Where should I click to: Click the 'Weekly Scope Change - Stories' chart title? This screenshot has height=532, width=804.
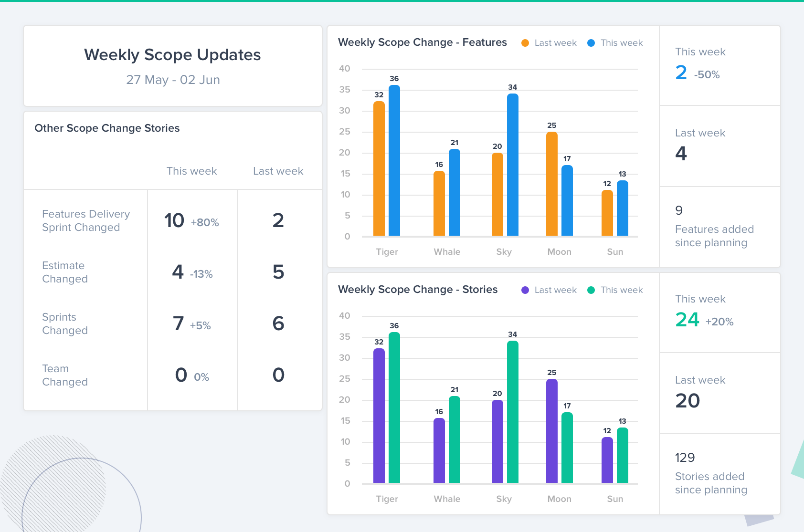[x=418, y=290]
